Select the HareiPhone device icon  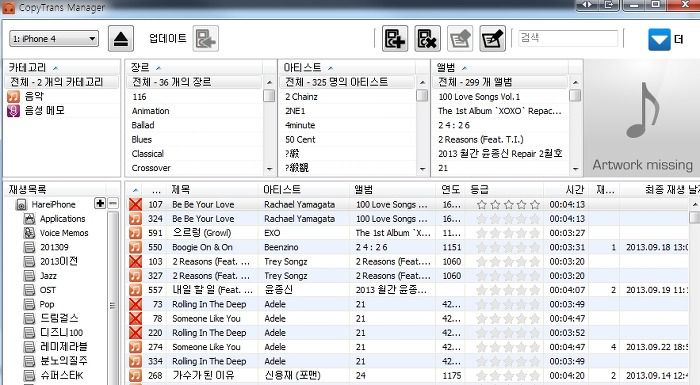click(21, 205)
